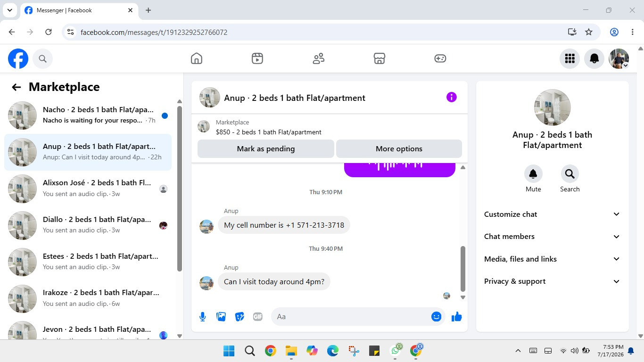Click the chat header title Anup listing
The image size is (644, 362).
[x=295, y=98]
